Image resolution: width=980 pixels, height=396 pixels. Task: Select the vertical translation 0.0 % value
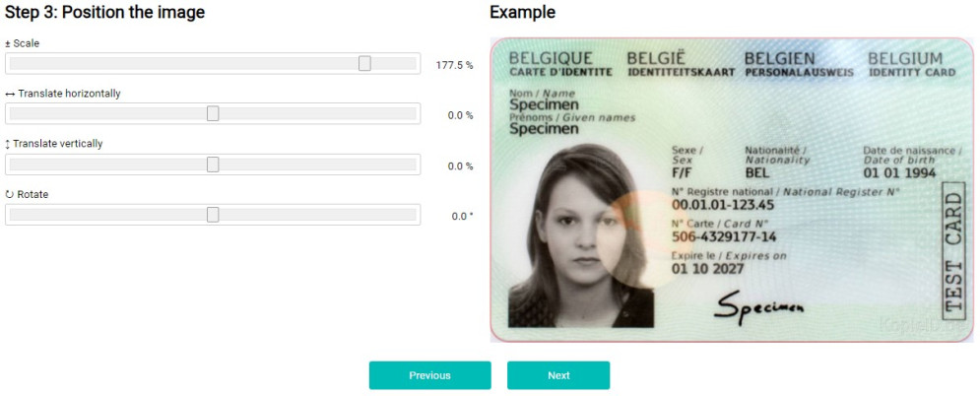[x=461, y=166]
